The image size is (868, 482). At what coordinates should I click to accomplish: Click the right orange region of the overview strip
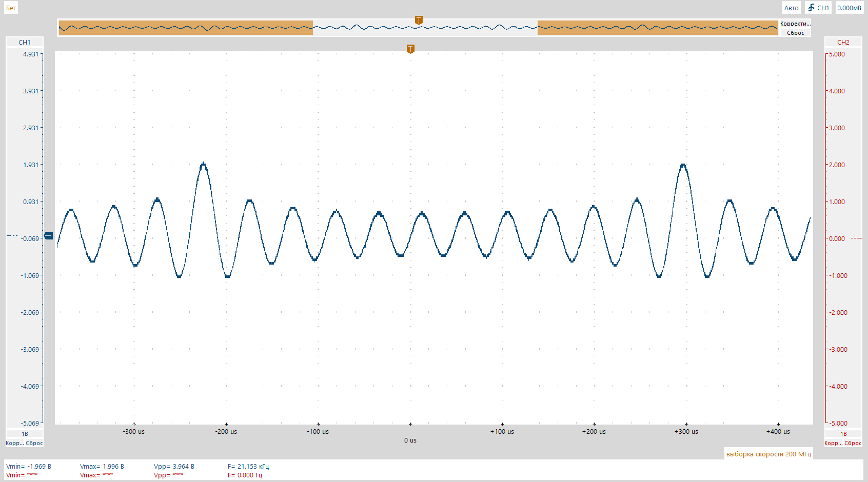coord(658,28)
